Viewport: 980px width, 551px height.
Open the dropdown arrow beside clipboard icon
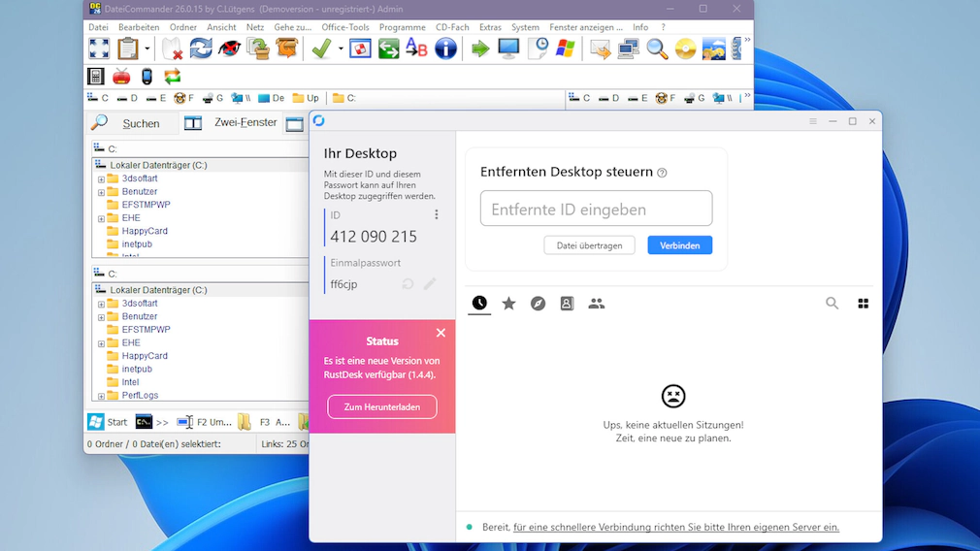pos(147,49)
